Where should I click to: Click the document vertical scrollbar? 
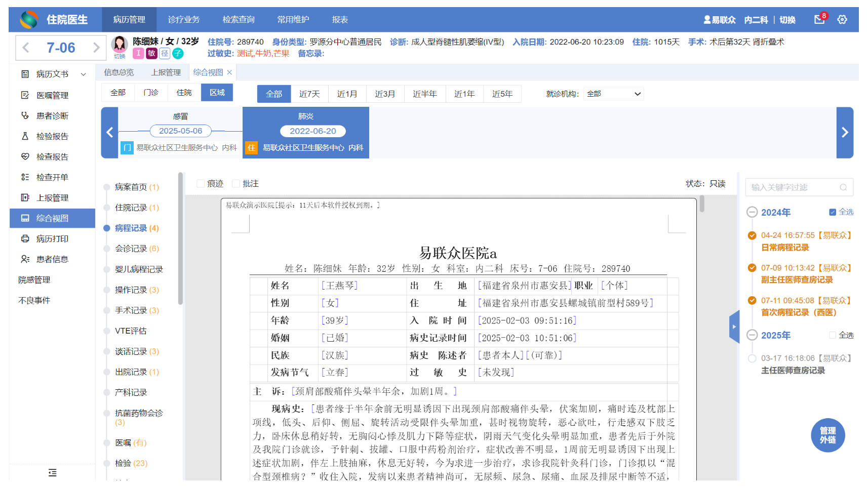pos(702,204)
